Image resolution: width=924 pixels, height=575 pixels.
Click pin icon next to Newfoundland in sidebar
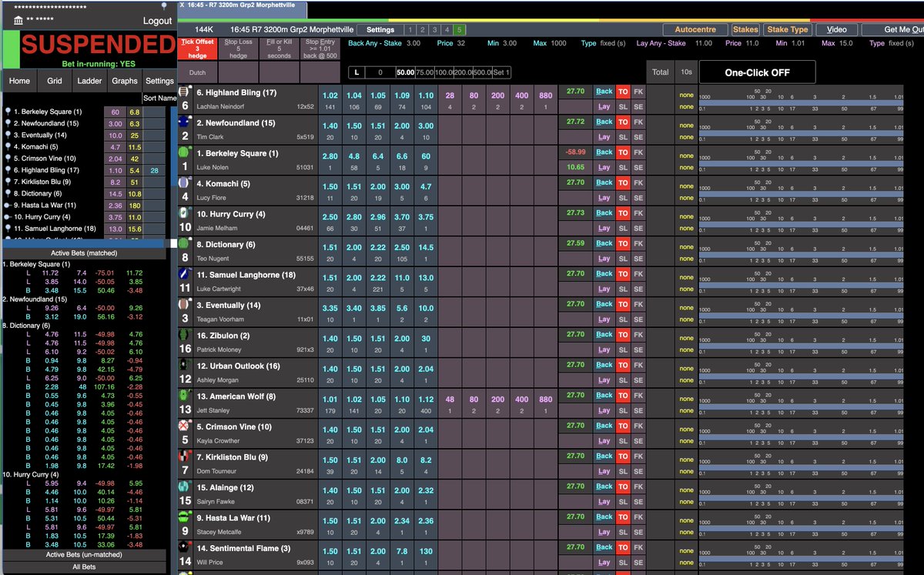(8, 123)
